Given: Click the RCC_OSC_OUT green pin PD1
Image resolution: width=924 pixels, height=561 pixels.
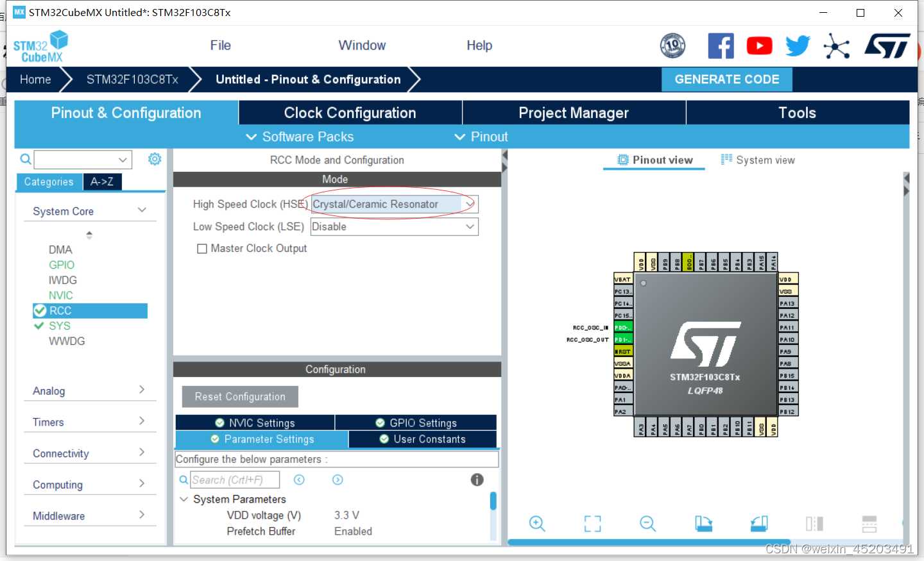Looking at the screenshot, I should 623,339.
